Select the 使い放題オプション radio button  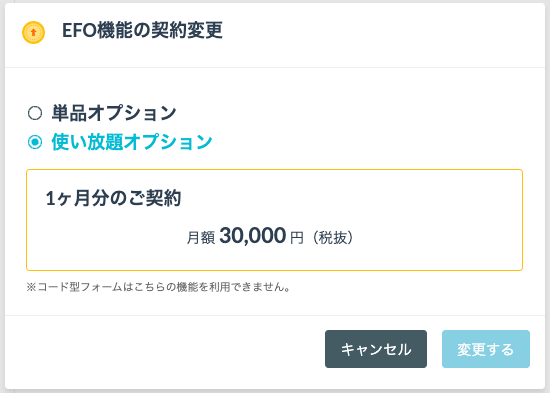coord(35,142)
